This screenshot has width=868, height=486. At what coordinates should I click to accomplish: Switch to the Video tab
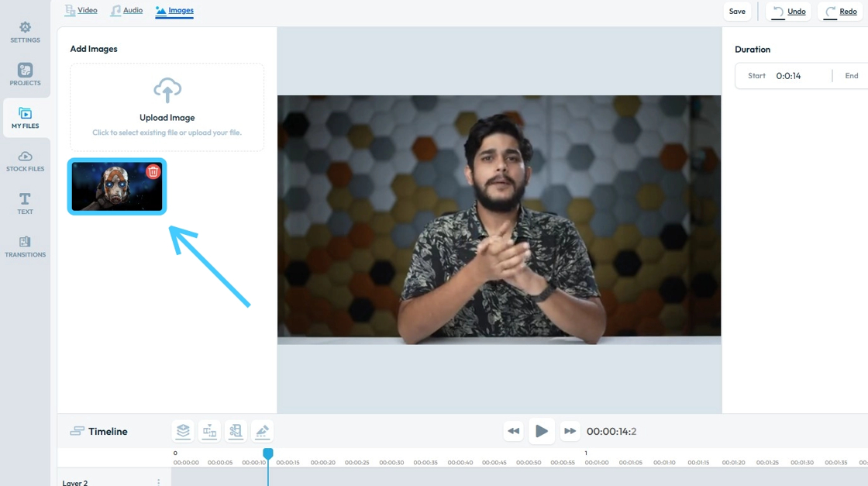click(x=81, y=10)
